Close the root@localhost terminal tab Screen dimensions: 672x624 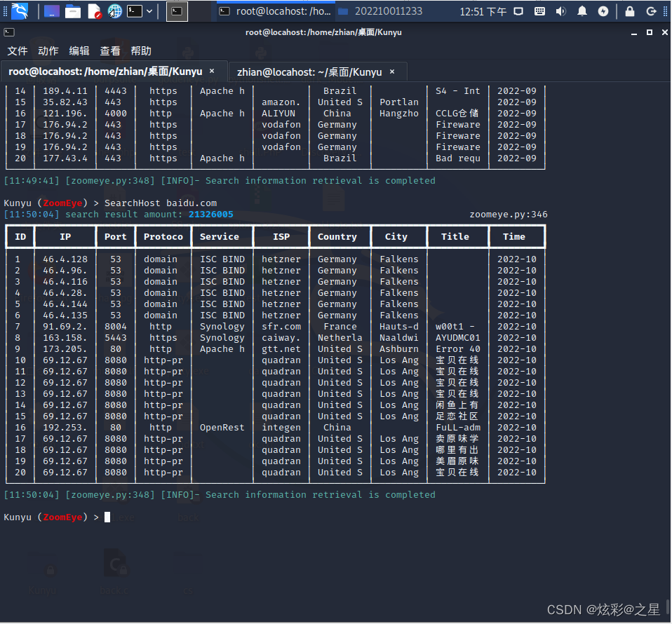(212, 71)
